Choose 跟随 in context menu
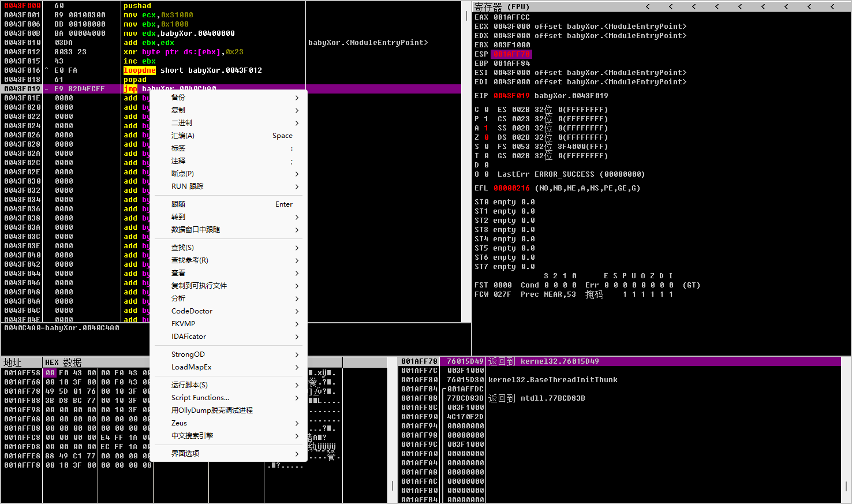 pyautogui.click(x=229, y=204)
